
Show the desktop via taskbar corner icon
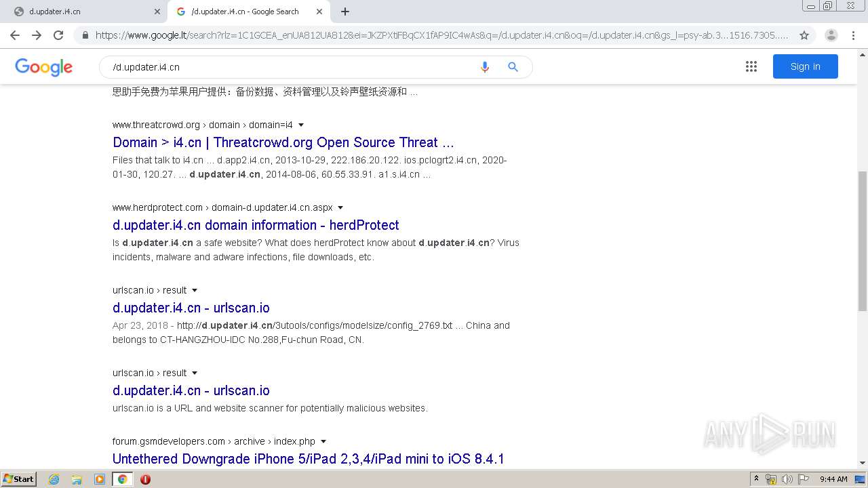point(861,479)
